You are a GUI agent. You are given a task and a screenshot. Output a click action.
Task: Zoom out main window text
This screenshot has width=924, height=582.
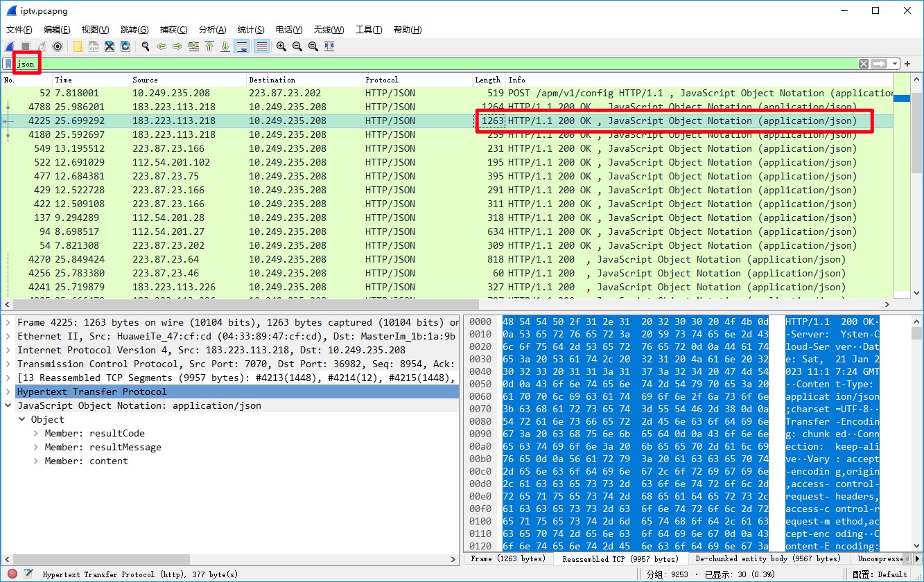[x=297, y=46]
